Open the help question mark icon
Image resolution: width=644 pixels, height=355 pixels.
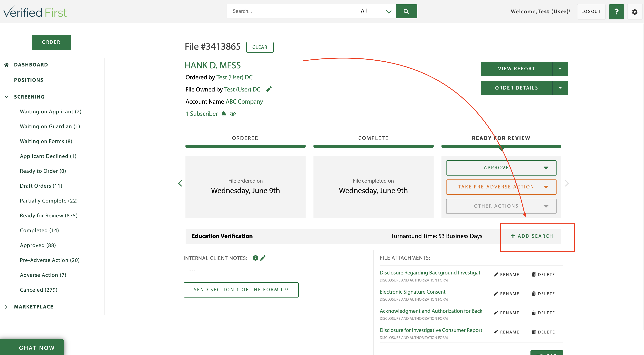pos(616,12)
